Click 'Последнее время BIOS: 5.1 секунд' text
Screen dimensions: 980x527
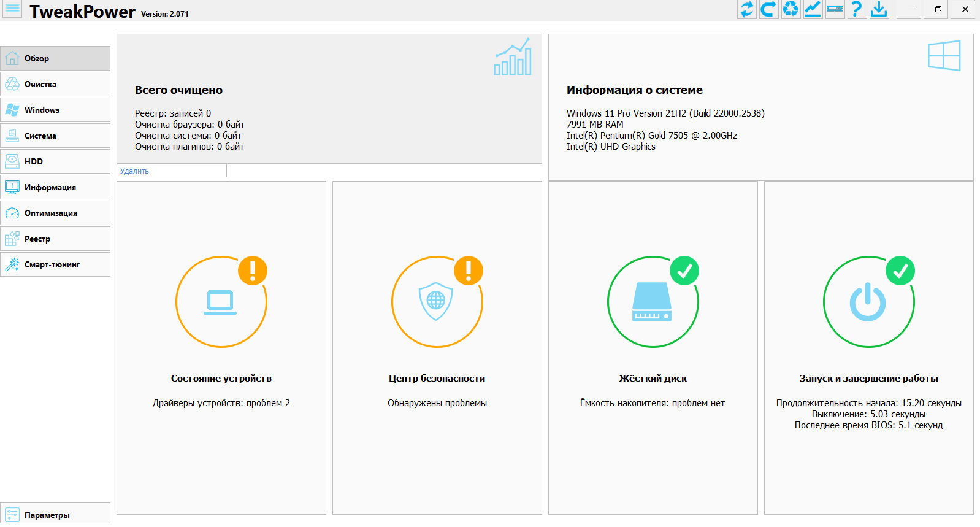pos(868,425)
